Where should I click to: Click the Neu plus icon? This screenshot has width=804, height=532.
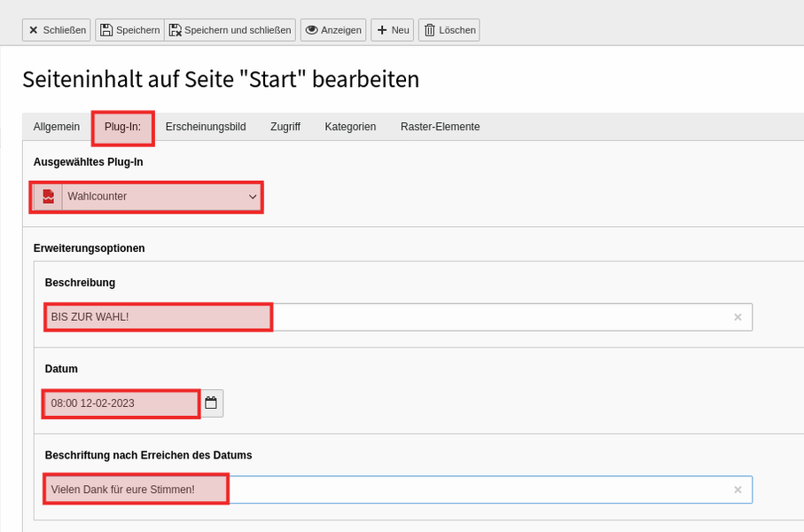click(382, 30)
